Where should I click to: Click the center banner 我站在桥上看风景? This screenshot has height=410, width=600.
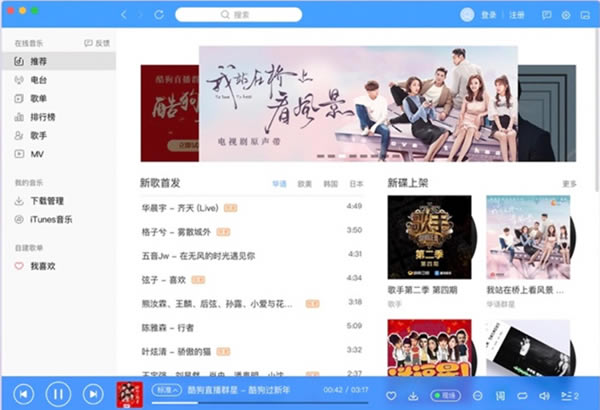[x=359, y=104]
